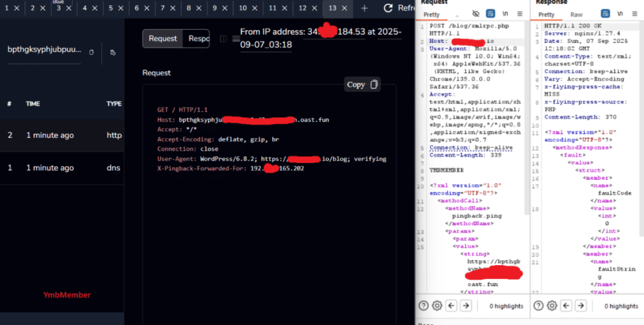Add a new interaction tab with plus

[364, 8]
